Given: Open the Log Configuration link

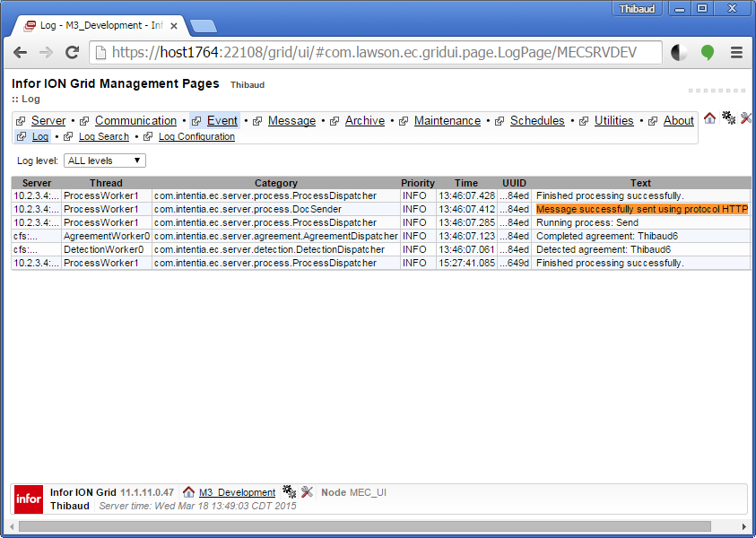Looking at the screenshot, I should pyautogui.click(x=196, y=137).
